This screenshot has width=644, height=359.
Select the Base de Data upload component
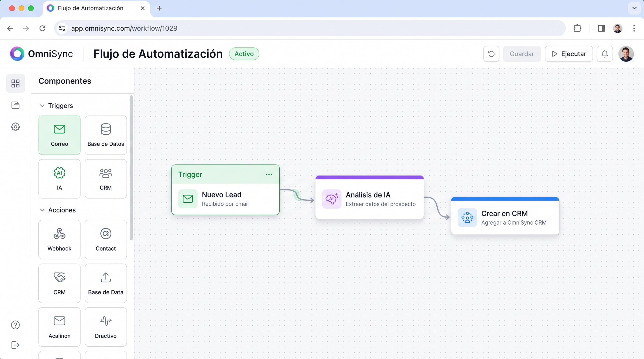coord(106,283)
